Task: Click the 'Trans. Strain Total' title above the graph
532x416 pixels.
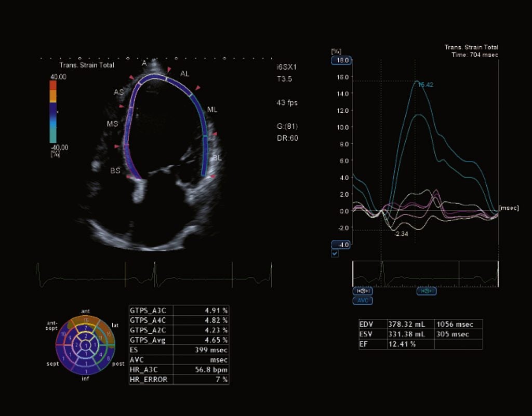Action: [x=472, y=47]
